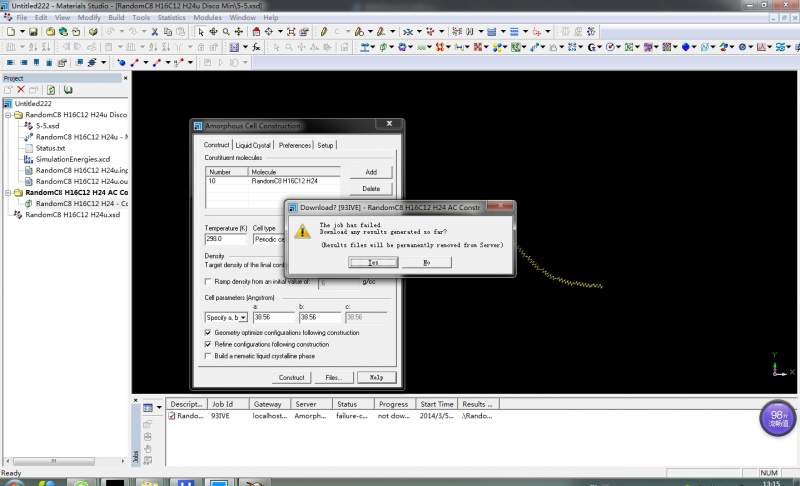
Task: Toggle the checkbox on job row 93IVE
Action: pos(172,416)
